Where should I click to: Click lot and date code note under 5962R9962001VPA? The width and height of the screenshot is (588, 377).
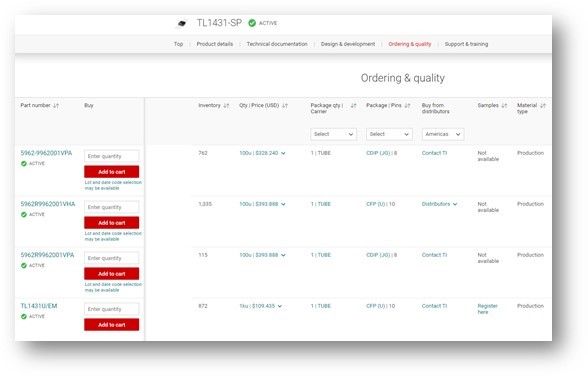point(113,287)
